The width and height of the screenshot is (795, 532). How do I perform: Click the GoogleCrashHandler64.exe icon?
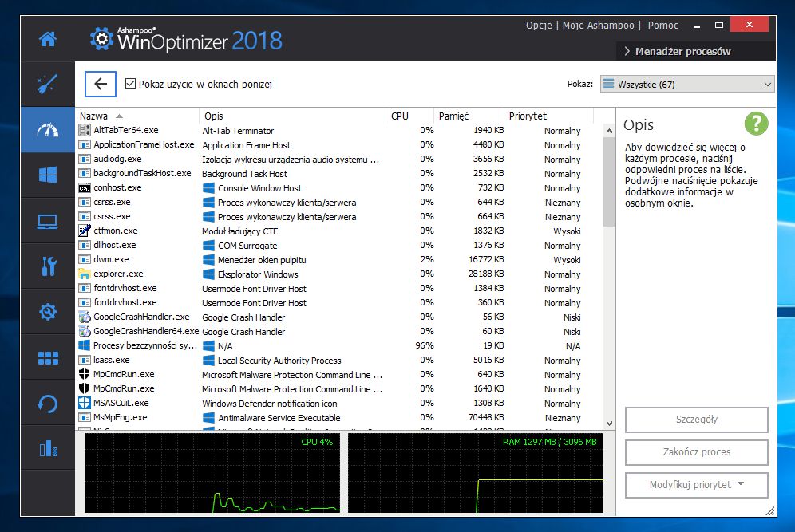coord(84,331)
